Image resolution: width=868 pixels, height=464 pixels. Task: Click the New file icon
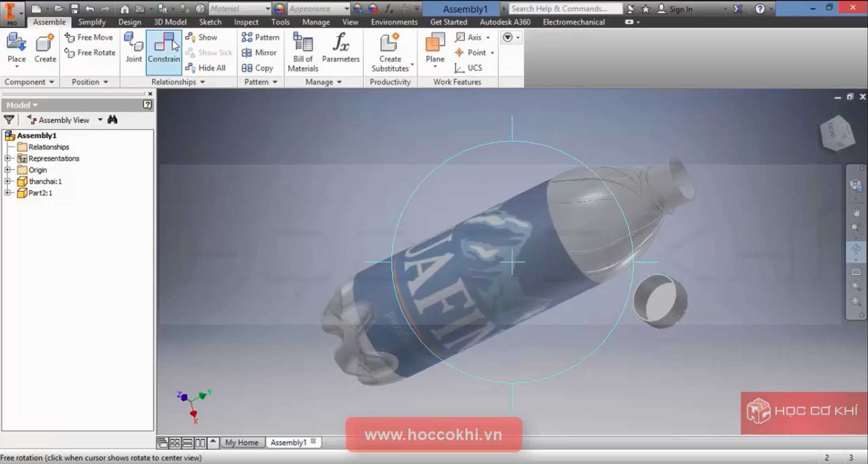click(36, 9)
